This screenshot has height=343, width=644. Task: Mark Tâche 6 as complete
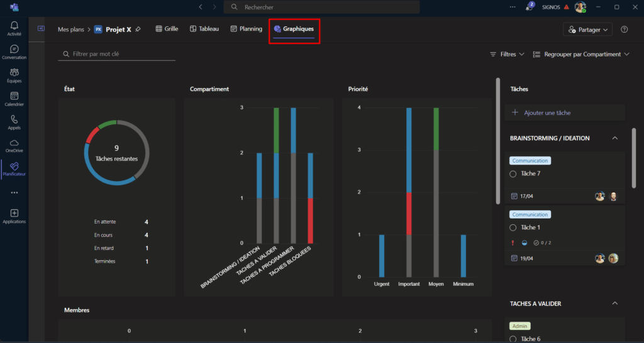(x=513, y=339)
